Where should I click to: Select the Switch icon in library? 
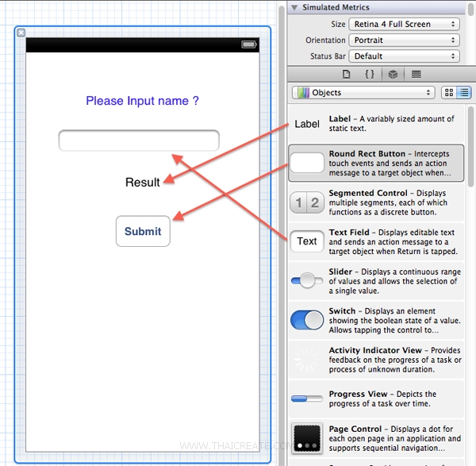tap(307, 320)
